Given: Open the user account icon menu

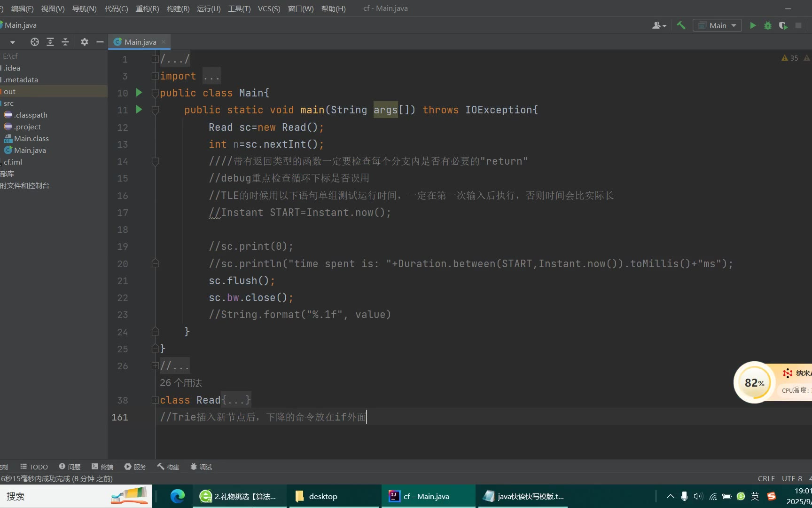Looking at the screenshot, I should (659, 25).
